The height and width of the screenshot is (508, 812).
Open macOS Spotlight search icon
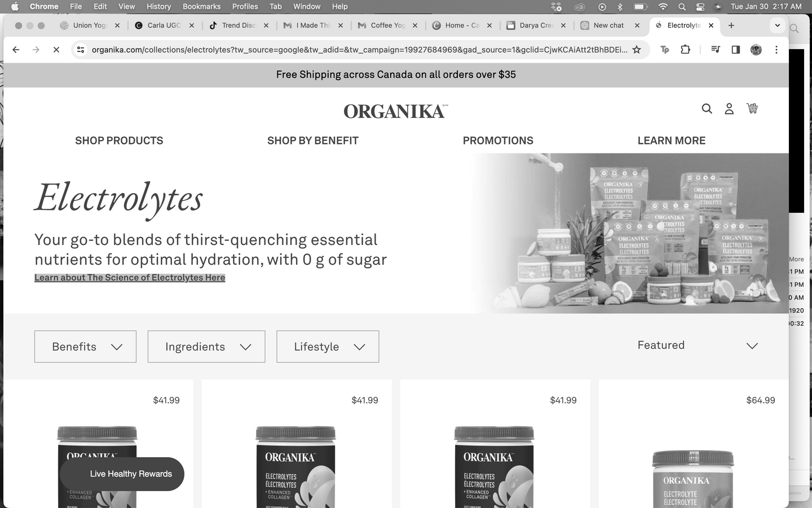click(682, 7)
